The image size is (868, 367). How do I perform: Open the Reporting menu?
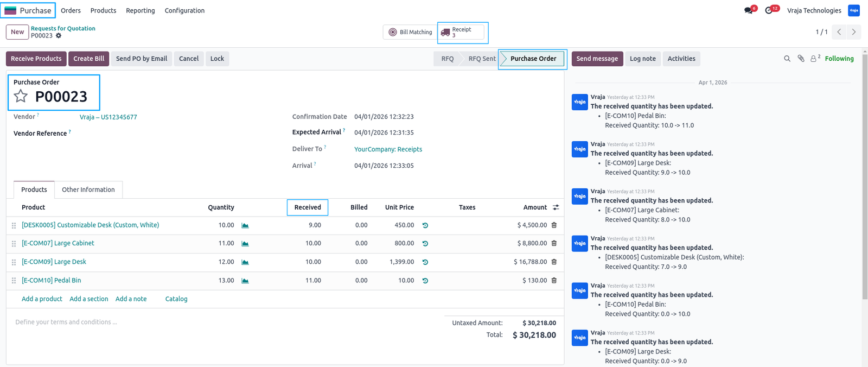141,10
